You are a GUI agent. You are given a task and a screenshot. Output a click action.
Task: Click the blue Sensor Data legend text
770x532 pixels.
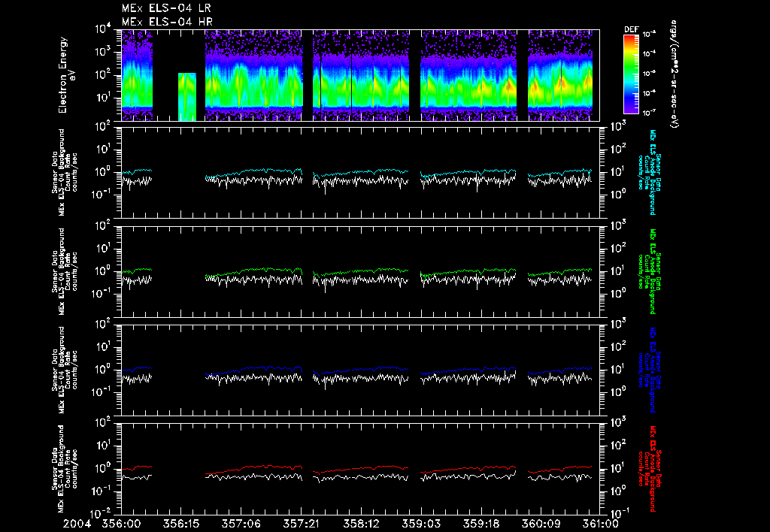tap(649, 370)
